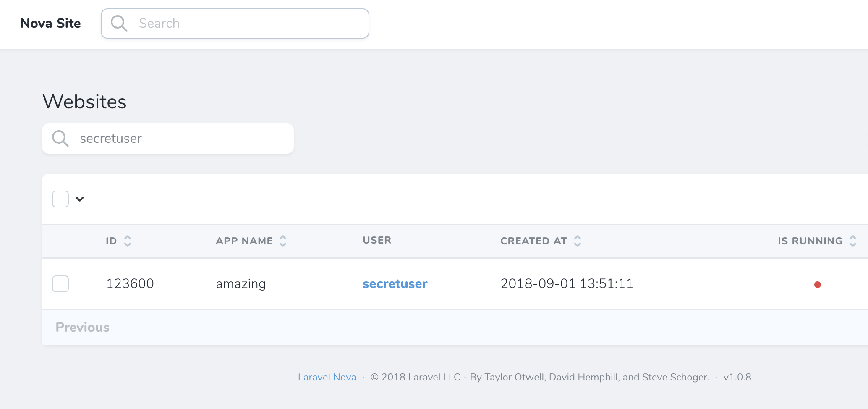Toggle the select-all checkbox above the table
This screenshot has height=409, width=868.
pos(60,199)
